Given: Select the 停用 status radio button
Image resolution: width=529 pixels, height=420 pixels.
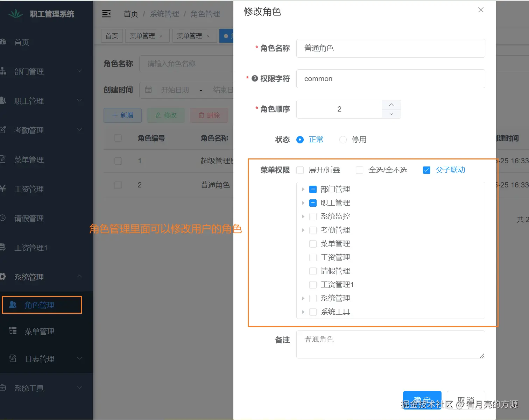Looking at the screenshot, I should click(343, 140).
